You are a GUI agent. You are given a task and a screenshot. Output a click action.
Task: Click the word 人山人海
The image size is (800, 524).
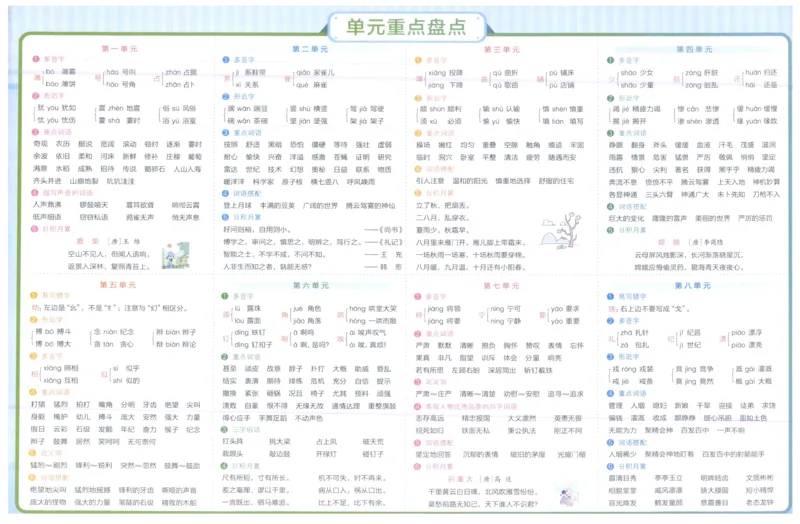click(187, 169)
